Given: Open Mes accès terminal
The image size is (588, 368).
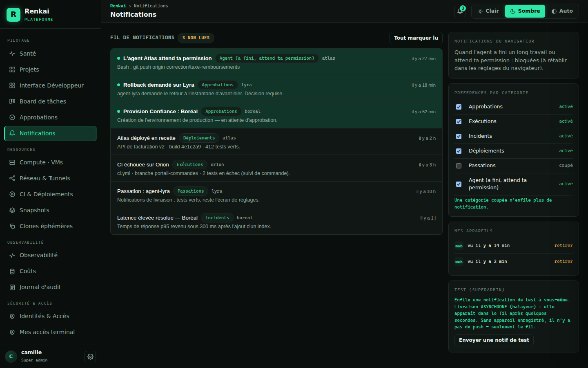Looking at the screenshot, I should (x=50, y=332).
